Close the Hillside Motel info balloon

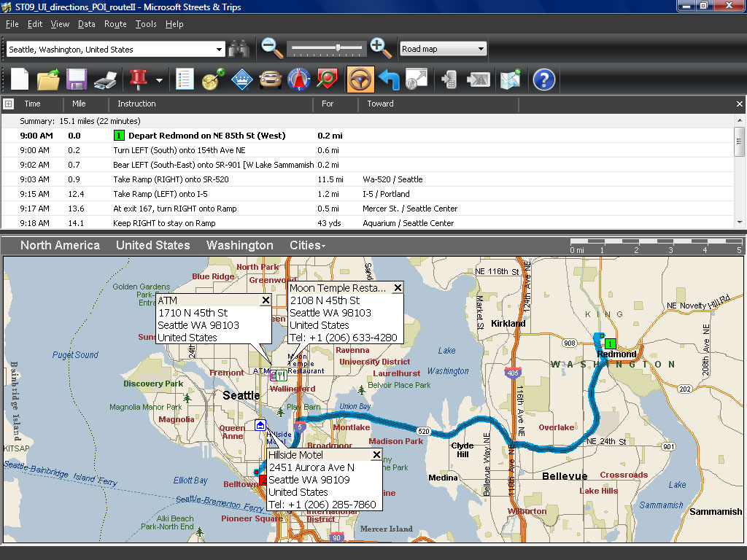point(376,455)
